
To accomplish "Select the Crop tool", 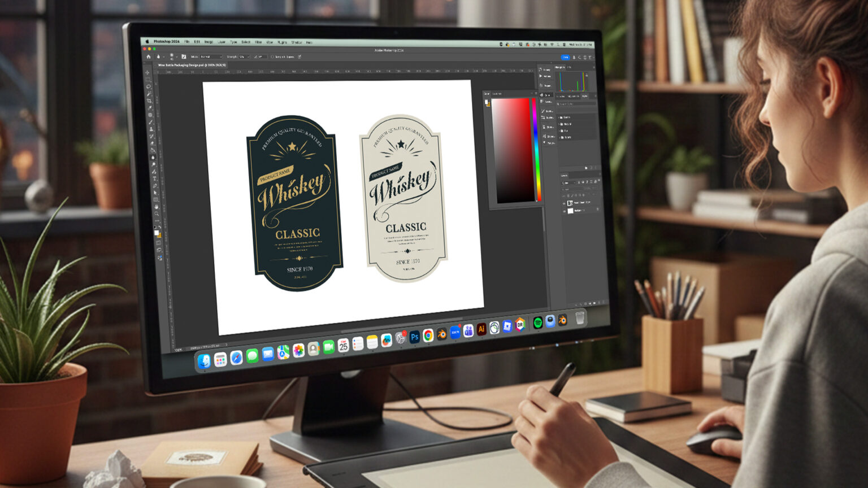I will click(149, 101).
